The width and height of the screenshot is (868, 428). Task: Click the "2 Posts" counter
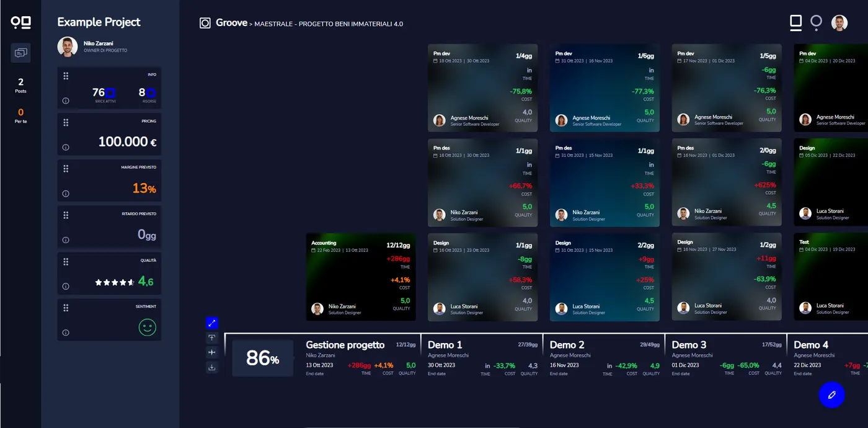pyautogui.click(x=20, y=86)
